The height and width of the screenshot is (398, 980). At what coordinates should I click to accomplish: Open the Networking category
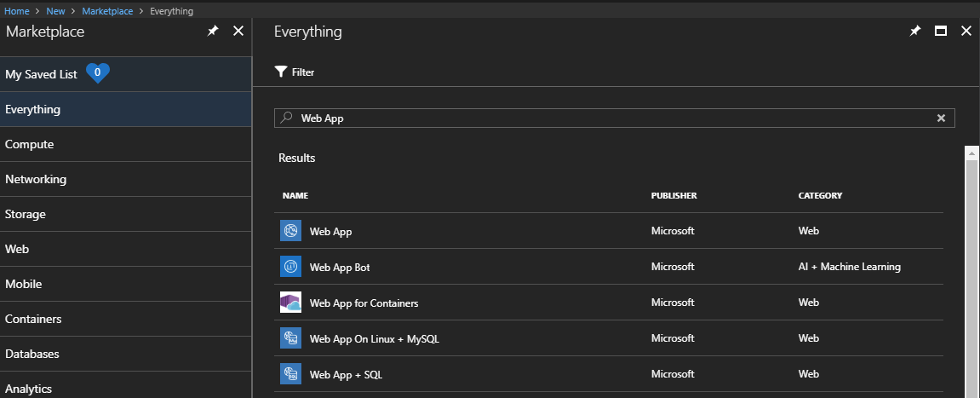pyautogui.click(x=126, y=180)
